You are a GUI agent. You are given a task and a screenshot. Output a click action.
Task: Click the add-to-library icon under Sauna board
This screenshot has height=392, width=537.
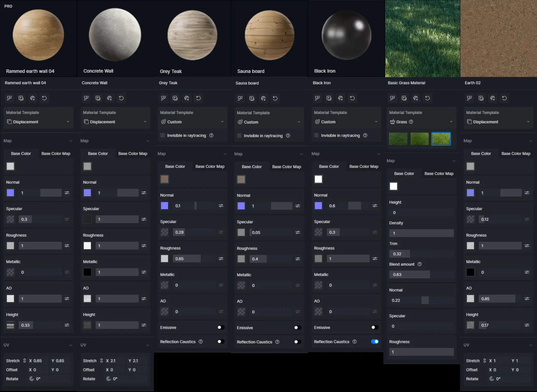click(252, 98)
